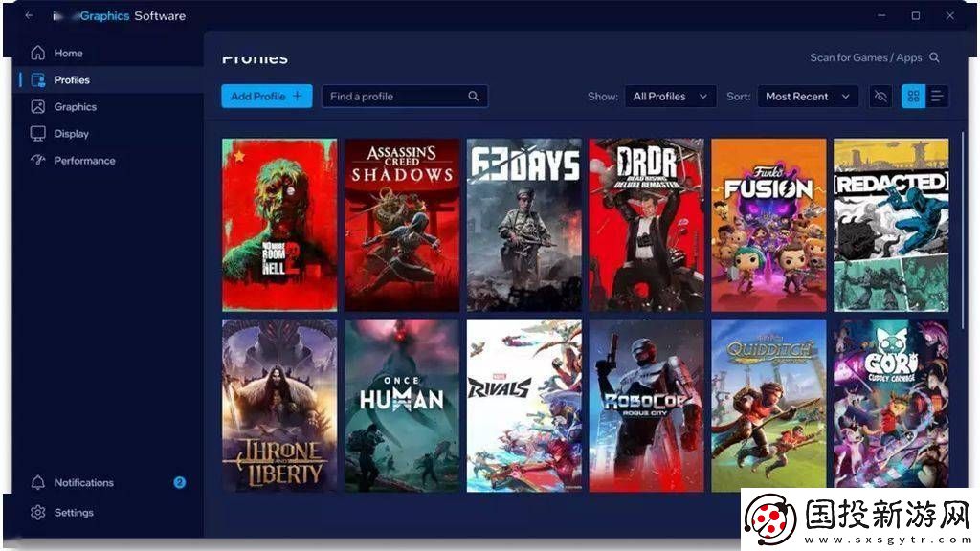Click the Display monitor icon
The width and height of the screenshot is (980, 551).
coord(38,134)
